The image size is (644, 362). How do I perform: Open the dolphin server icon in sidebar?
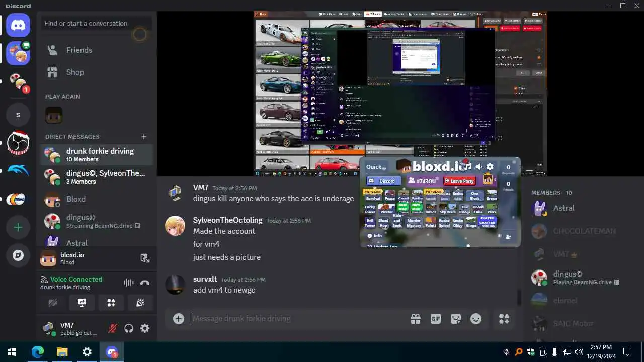pyautogui.click(x=18, y=171)
